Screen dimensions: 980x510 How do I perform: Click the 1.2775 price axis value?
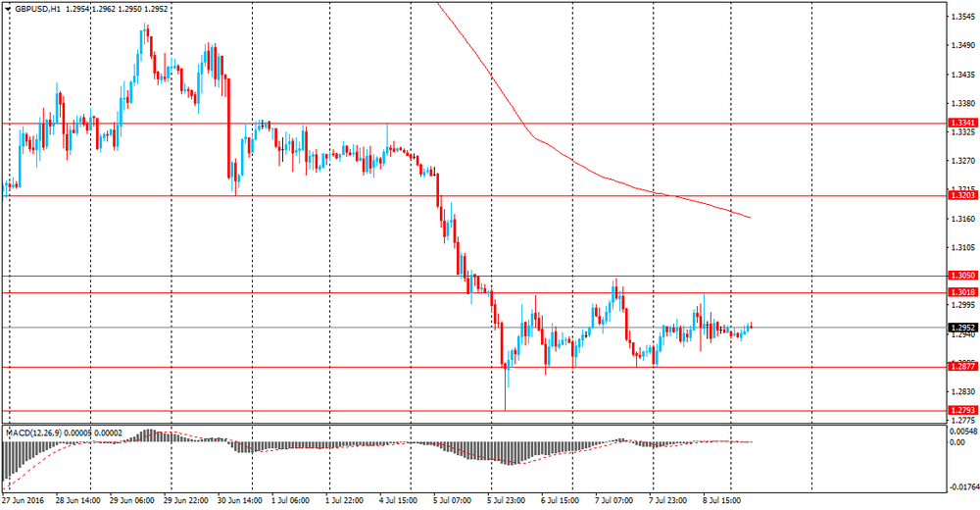(x=962, y=421)
